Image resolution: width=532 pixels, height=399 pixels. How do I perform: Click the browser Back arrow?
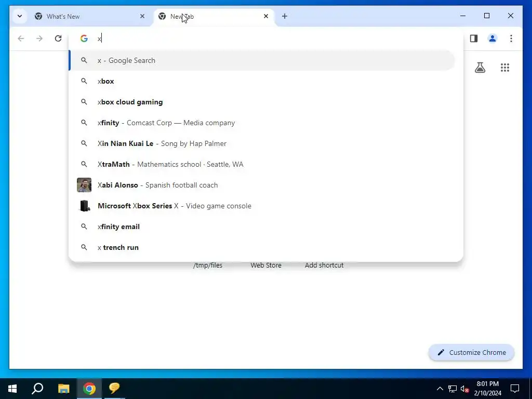[21, 38]
